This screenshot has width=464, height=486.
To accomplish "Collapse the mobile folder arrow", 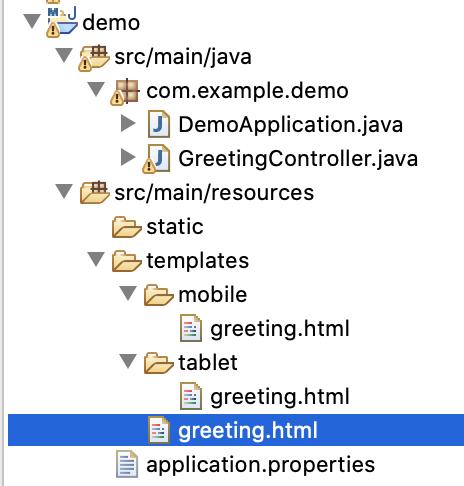I will point(128,293).
